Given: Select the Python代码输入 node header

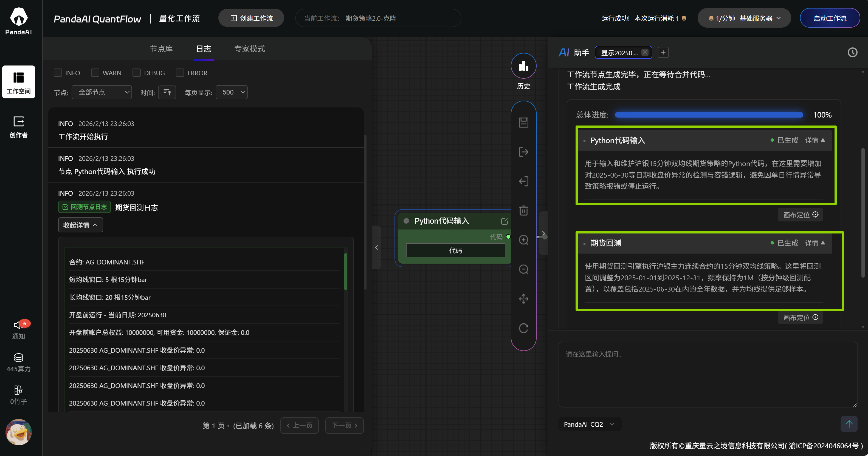Looking at the screenshot, I should (455, 221).
